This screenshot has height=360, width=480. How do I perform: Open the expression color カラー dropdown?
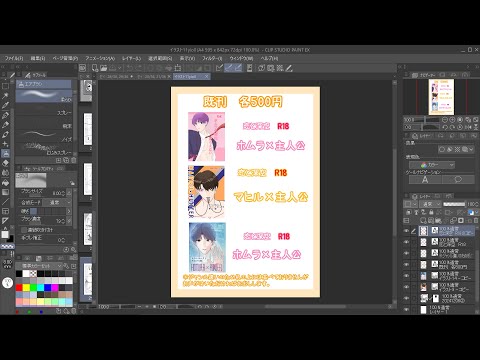(432, 165)
